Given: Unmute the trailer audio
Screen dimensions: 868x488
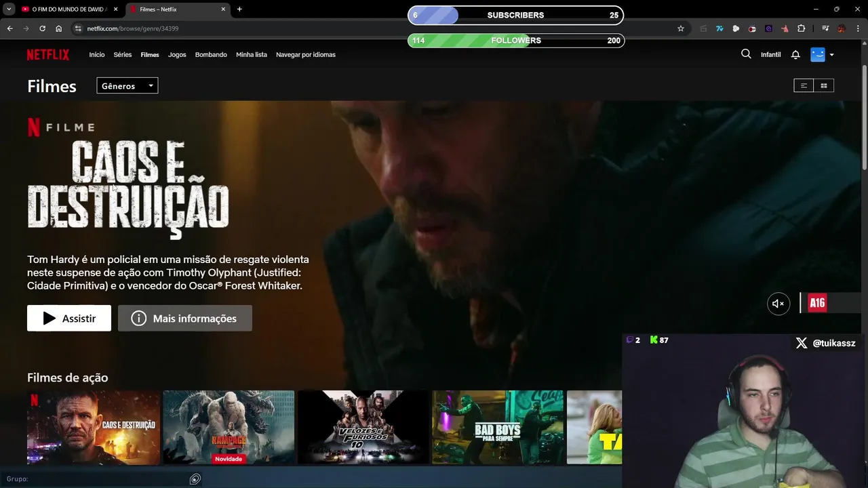Looking at the screenshot, I should point(778,304).
